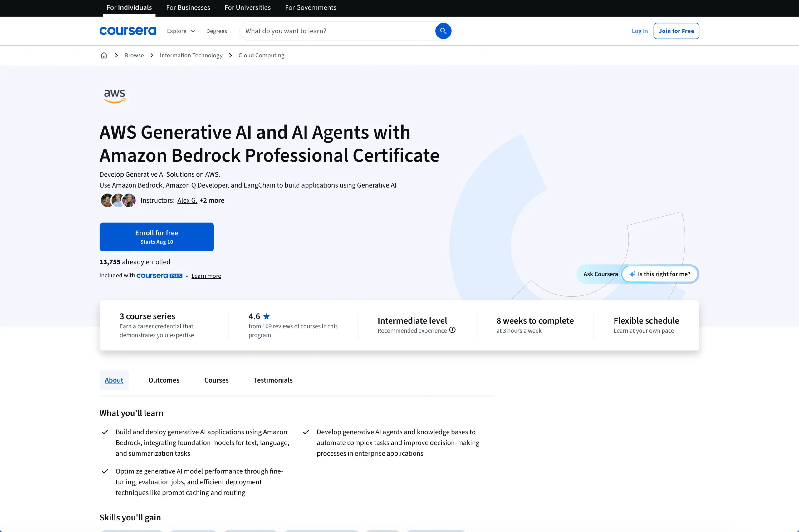Switch to For Businesses tab
This screenshot has width=799, height=532.
188,7
